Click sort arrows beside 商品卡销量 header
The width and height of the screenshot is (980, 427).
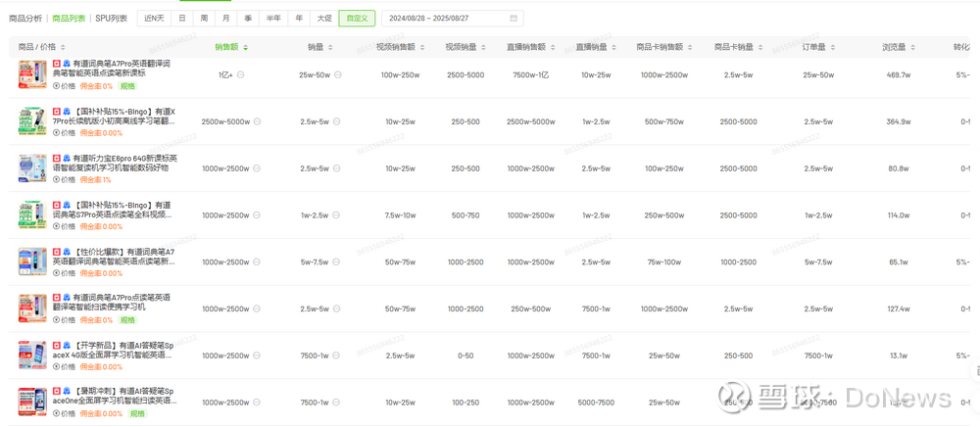[760, 47]
